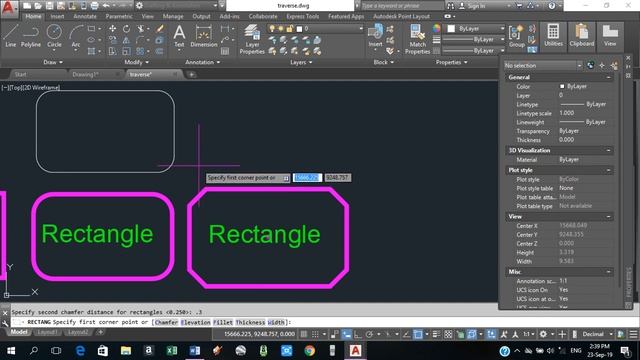The image size is (640, 360).
Task: Open the Home ribbon tab
Action: point(33,16)
